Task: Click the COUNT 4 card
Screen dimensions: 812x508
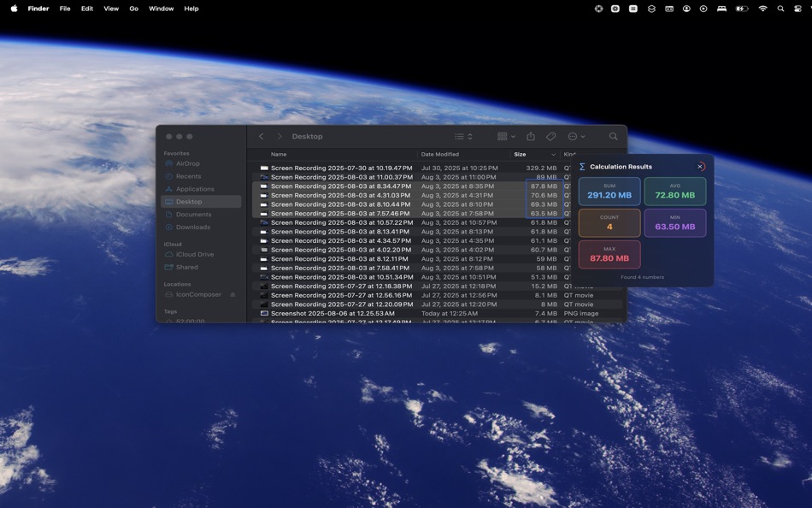Action: 609,223
